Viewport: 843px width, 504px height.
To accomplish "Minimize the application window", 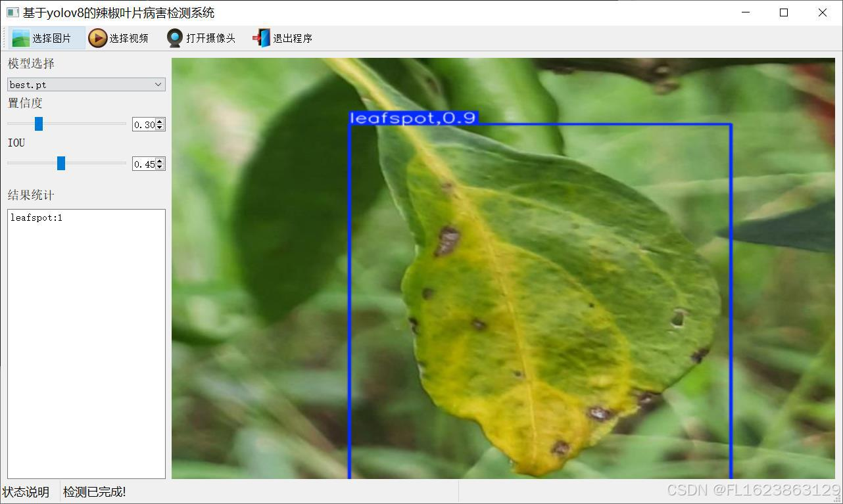I will click(746, 12).
